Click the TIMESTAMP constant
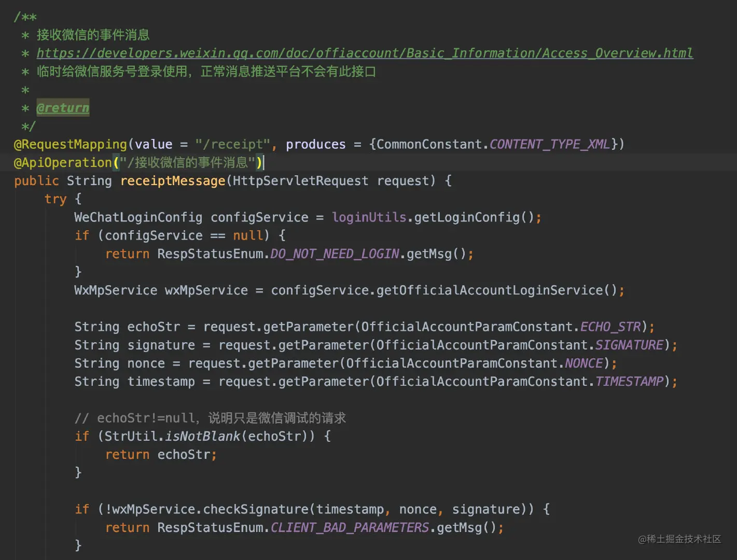This screenshot has height=560, width=737. point(629,381)
